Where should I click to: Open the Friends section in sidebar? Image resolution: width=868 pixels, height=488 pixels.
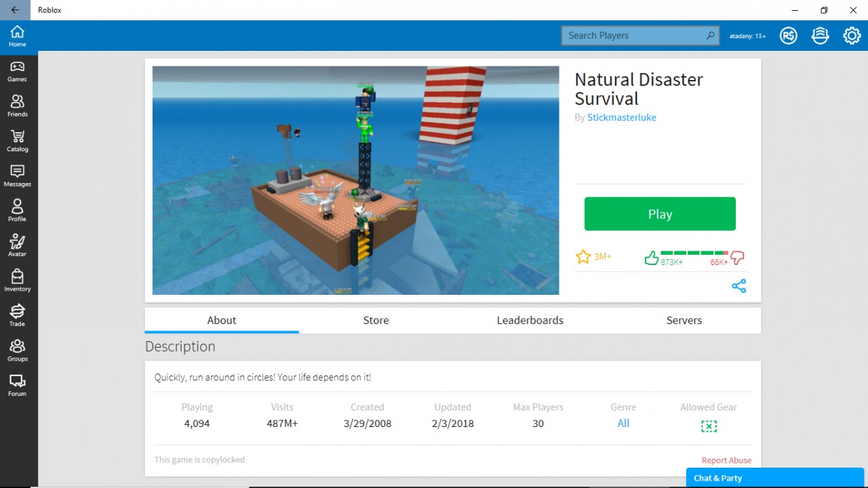[18, 106]
